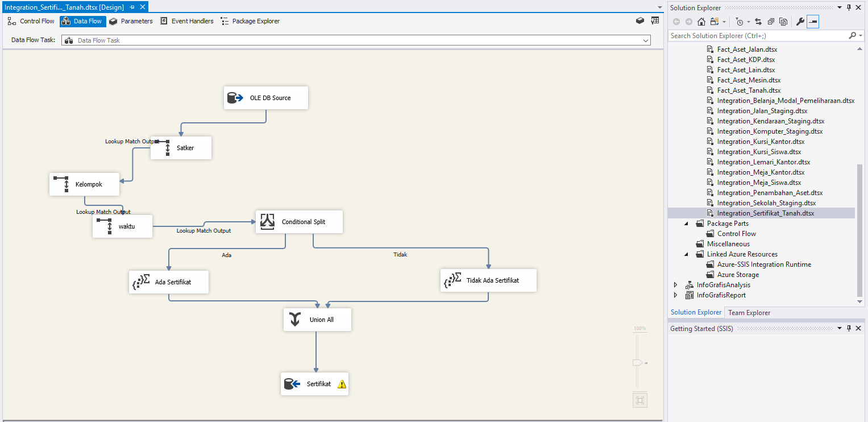Viewport: 868px width, 422px height.
Task: Switch to the Parameters tab
Action: (x=131, y=21)
